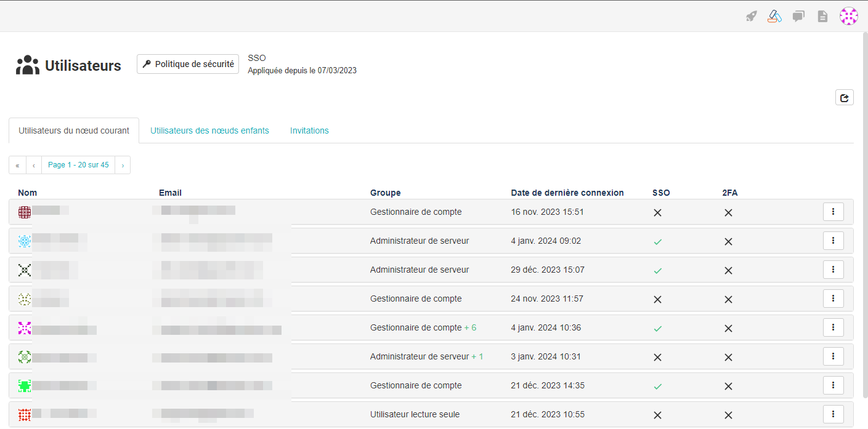Open the chat bubbles icon
868x429 pixels.
pos(798,17)
